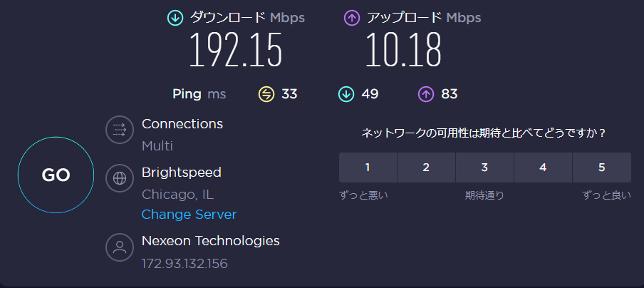Select rating 2 on the survey
This screenshot has width=644, height=288.
click(426, 168)
